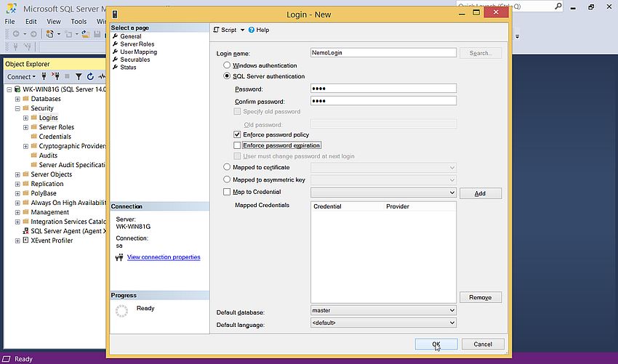
Task: Check Enforce password expiration checkbox
Action: pyautogui.click(x=237, y=145)
